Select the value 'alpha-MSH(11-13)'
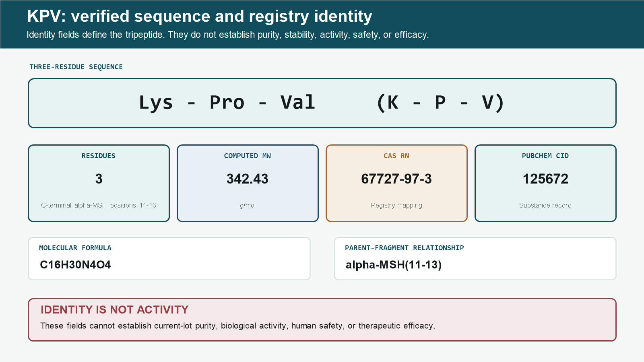Viewport: 644px width, 362px height. (394, 265)
